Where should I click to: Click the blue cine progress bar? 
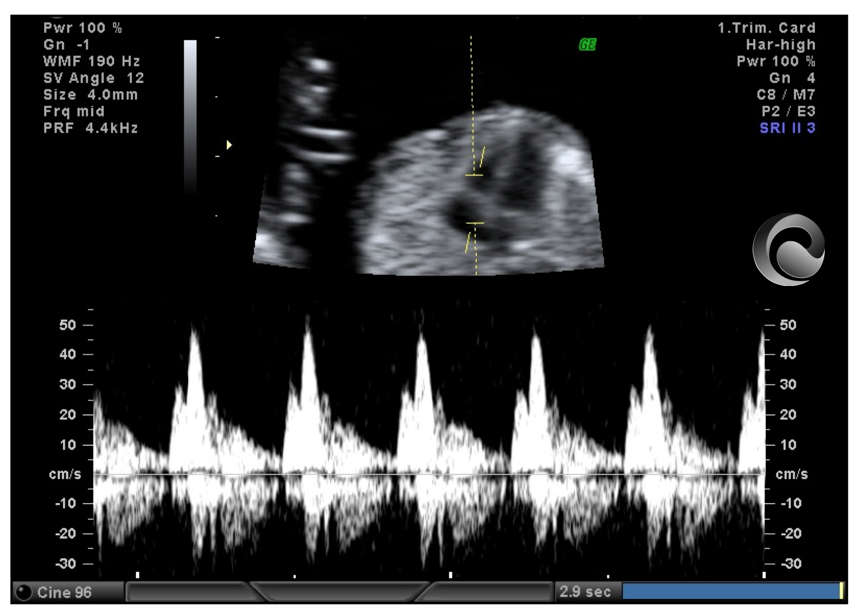[x=731, y=591]
